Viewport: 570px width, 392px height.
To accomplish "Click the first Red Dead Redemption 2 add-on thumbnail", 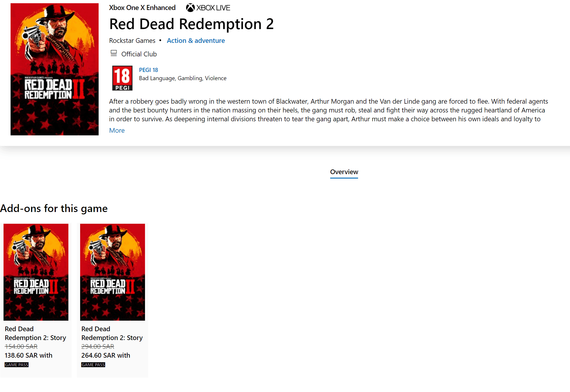I will coord(36,272).
